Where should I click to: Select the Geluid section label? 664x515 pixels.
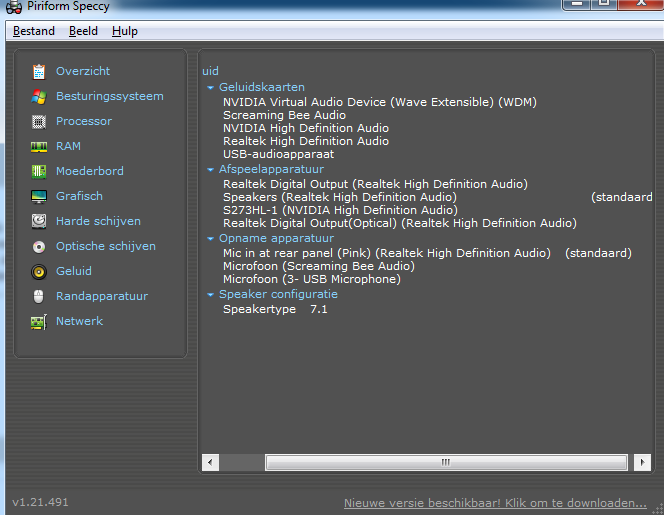(74, 271)
